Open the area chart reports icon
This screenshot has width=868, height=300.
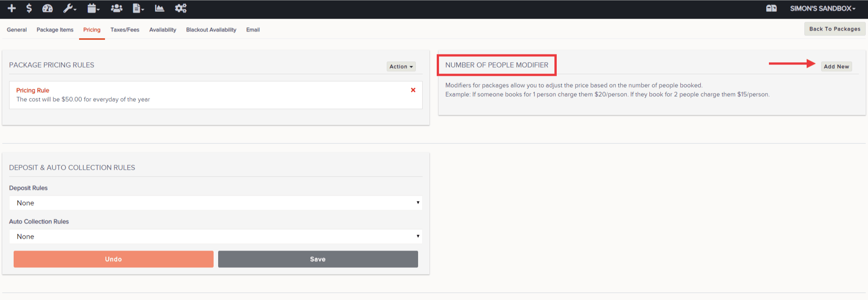coord(160,8)
